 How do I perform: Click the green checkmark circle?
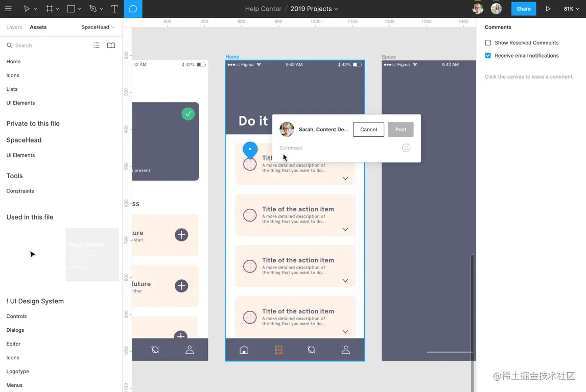pos(188,113)
